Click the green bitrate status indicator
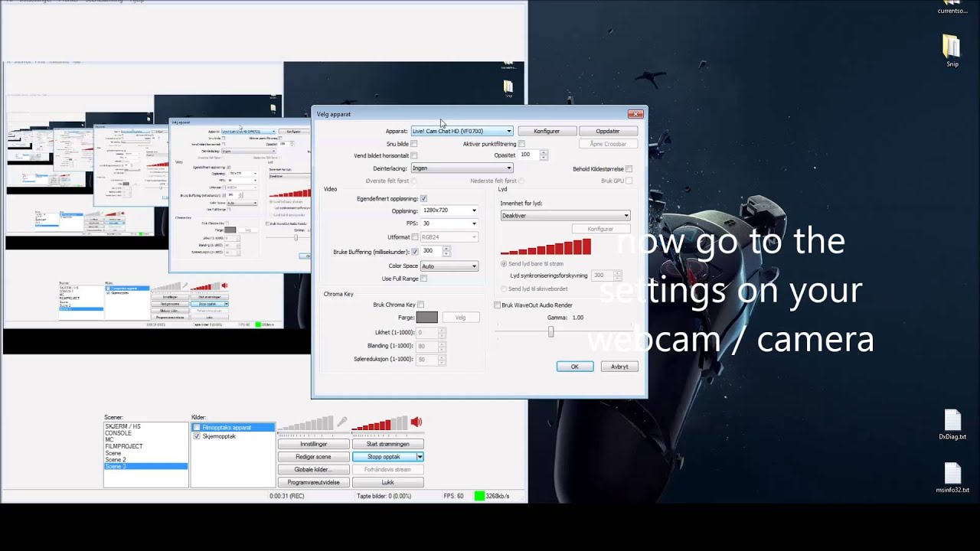 (x=479, y=496)
